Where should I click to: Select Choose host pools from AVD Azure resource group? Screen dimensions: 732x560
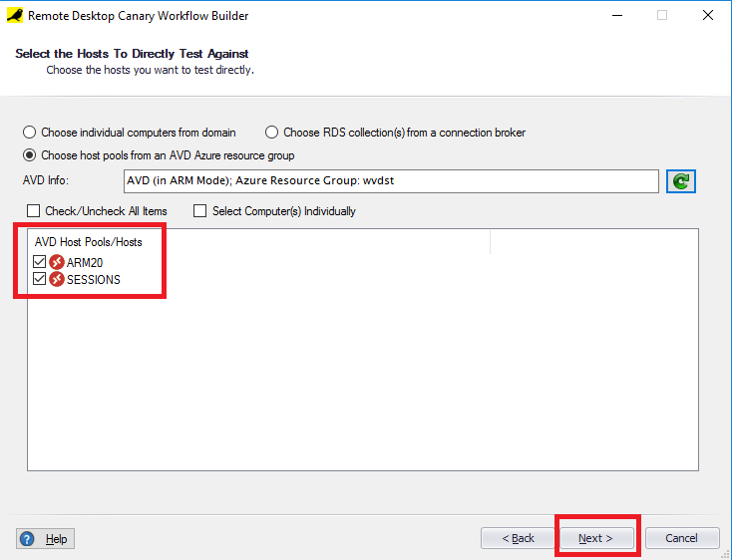coord(29,154)
